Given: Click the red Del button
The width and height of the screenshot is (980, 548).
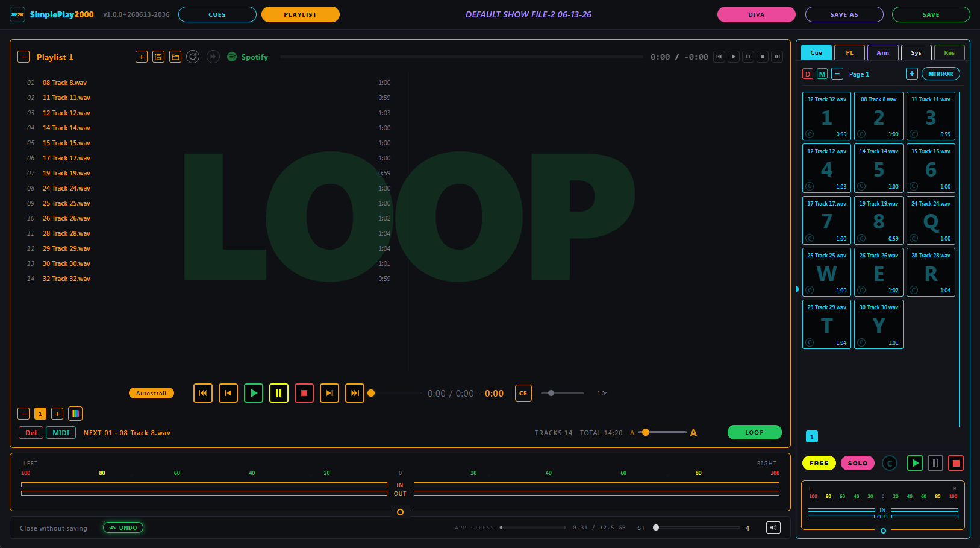Looking at the screenshot, I should pos(31,433).
